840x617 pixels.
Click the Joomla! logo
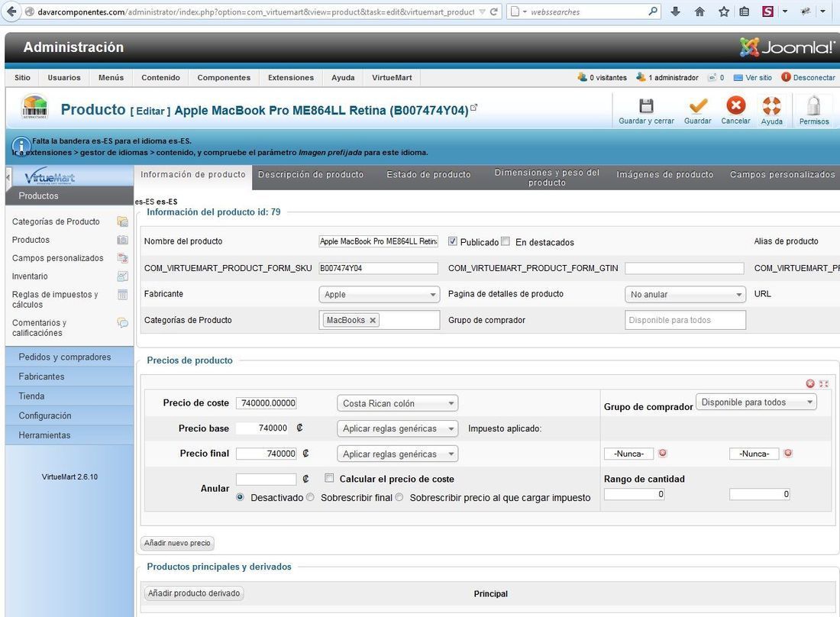(787, 47)
